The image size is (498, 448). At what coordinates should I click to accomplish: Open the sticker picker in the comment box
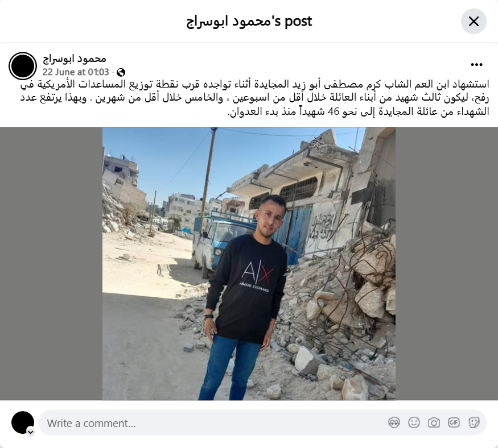[474, 422]
